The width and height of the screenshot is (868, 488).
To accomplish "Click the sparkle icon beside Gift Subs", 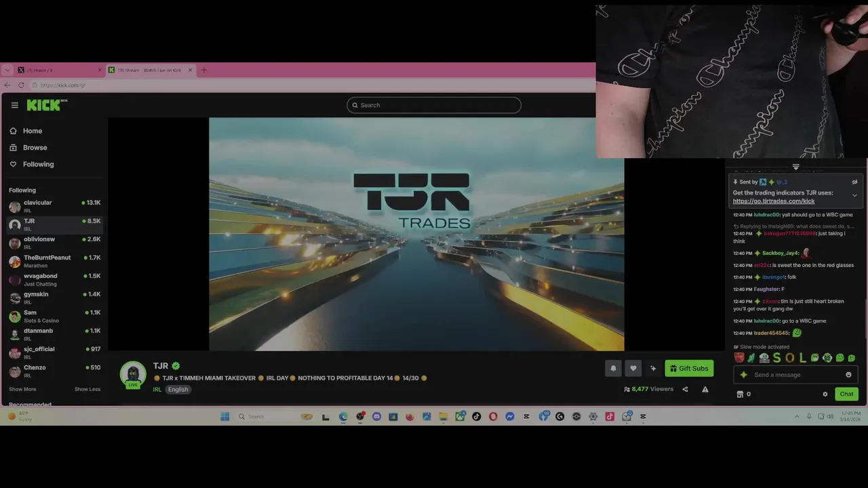I will point(653,368).
